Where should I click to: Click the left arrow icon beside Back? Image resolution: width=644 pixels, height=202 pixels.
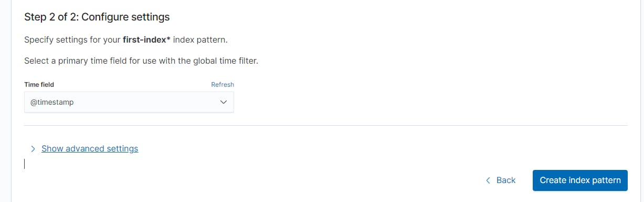pos(488,180)
